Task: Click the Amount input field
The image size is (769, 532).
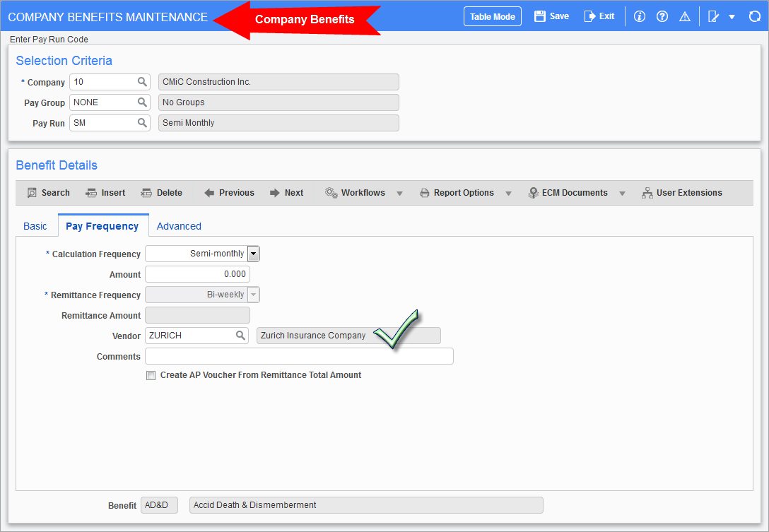Action: click(x=198, y=274)
